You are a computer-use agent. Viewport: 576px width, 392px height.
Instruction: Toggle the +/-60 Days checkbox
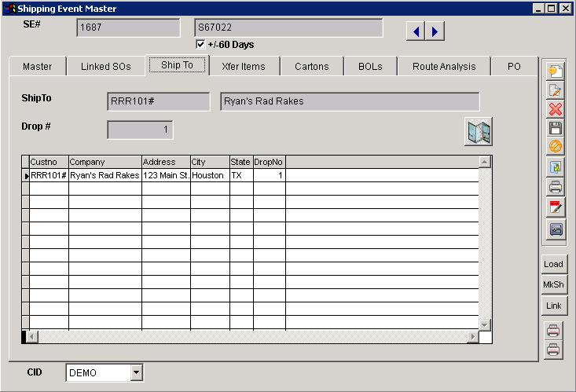pyautogui.click(x=200, y=45)
